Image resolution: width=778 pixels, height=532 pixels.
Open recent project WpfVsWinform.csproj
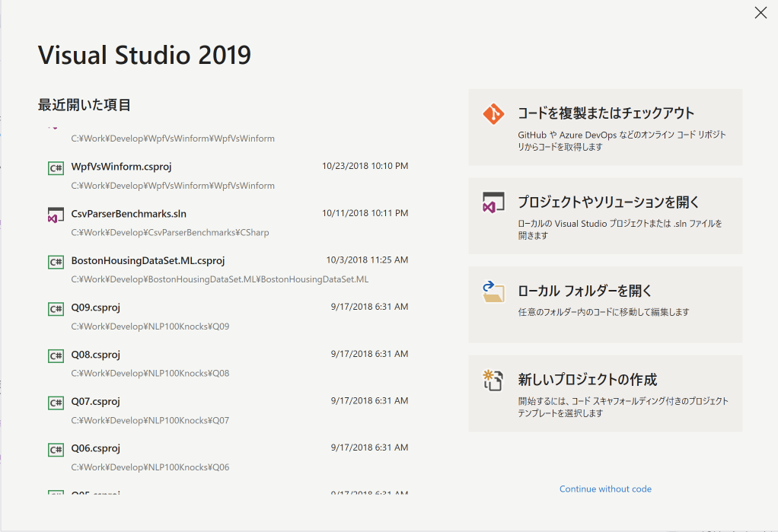pos(228,176)
